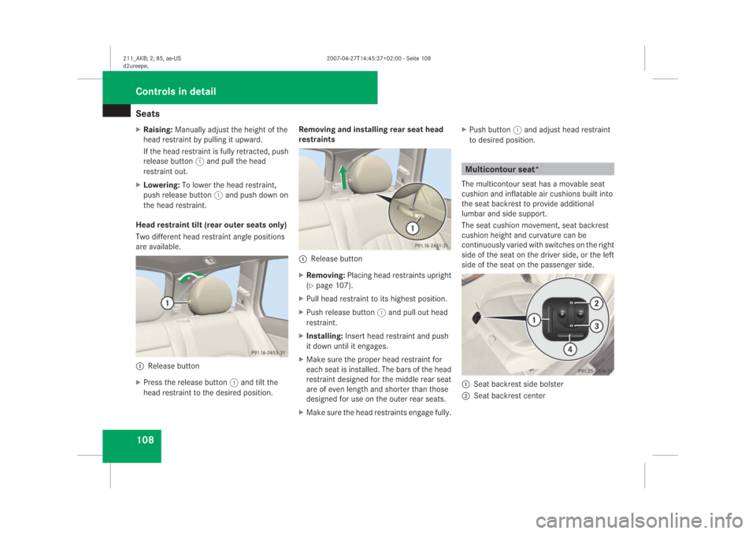This screenshot has height=534, width=756.
Task: Click the gray "Multicontour seat*" section bar
Action: click(538, 169)
